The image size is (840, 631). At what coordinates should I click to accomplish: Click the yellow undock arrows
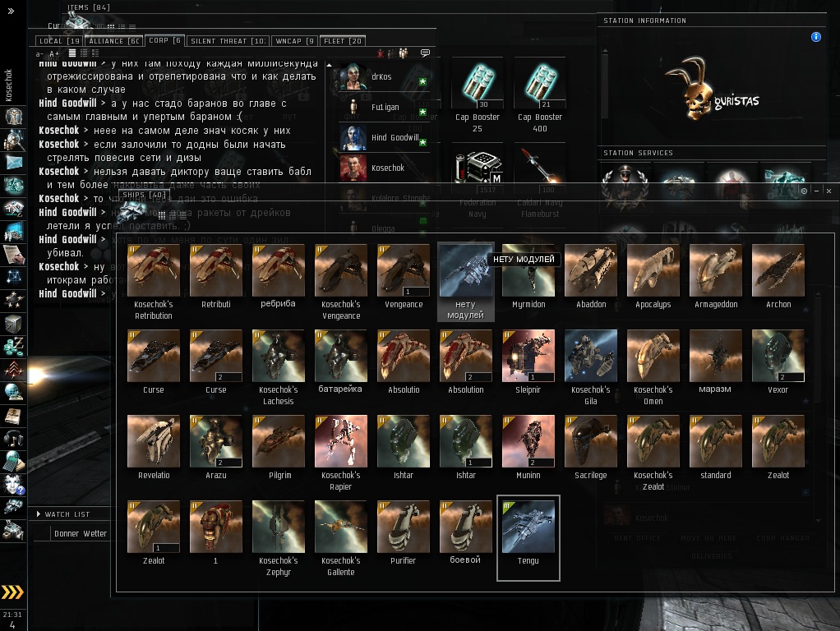[x=12, y=592]
